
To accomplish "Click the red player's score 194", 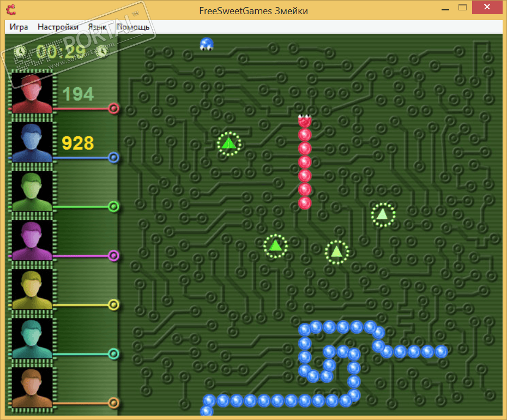I will (x=78, y=94).
